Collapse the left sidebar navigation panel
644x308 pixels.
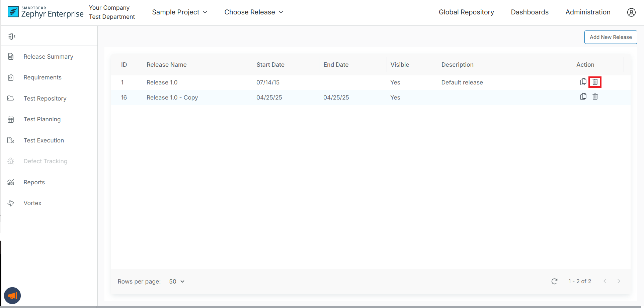point(12,36)
